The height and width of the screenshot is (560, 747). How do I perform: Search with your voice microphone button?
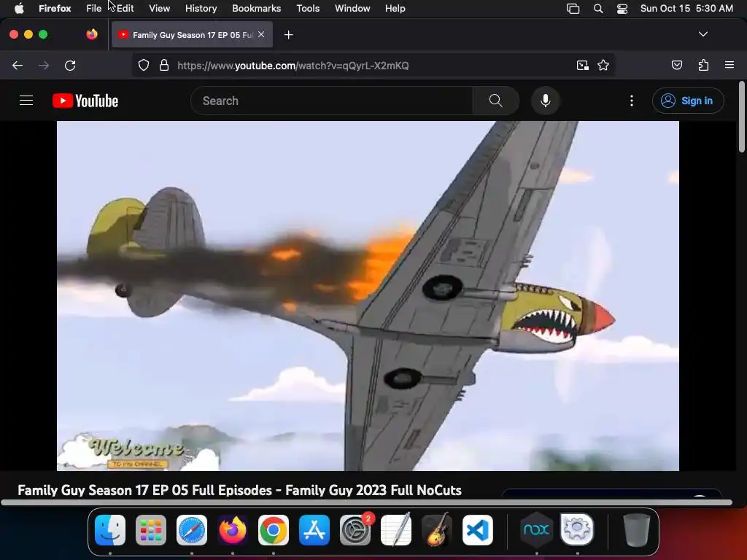pos(546,101)
